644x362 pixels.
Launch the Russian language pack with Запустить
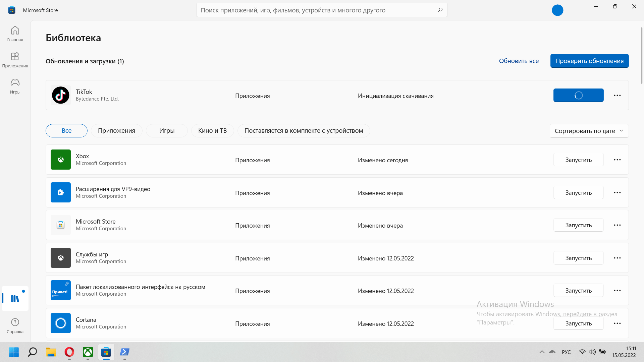pyautogui.click(x=578, y=291)
